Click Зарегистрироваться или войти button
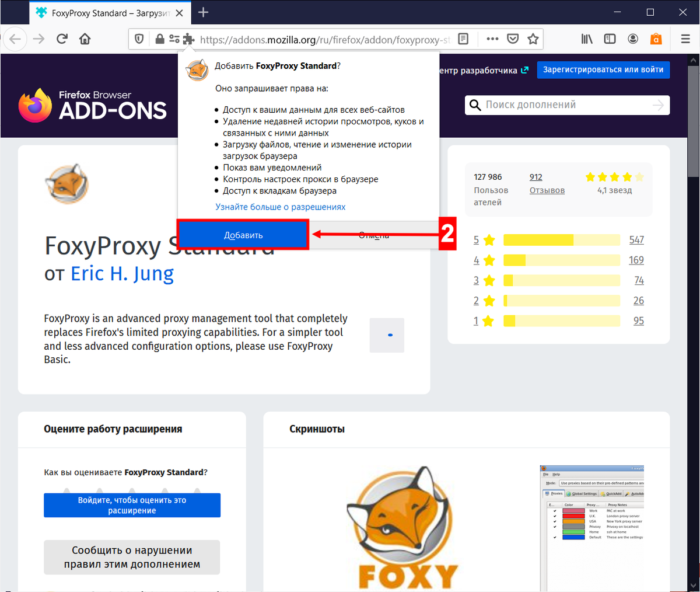Image resolution: width=700 pixels, height=592 pixels. pyautogui.click(x=603, y=69)
